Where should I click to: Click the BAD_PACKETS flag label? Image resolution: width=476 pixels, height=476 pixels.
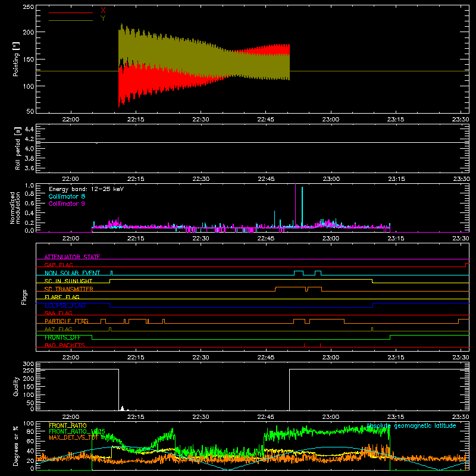(x=65, y=345)
